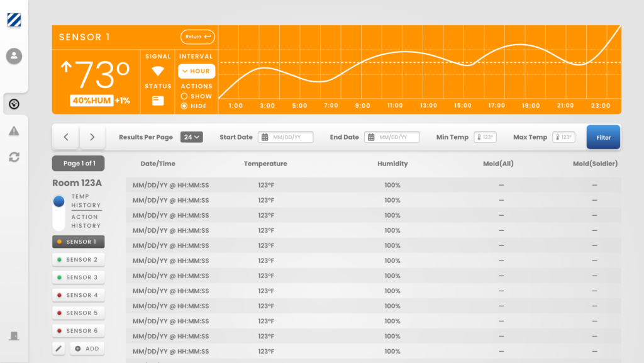Click the 23:00 label on chart axis

[601, 106]
